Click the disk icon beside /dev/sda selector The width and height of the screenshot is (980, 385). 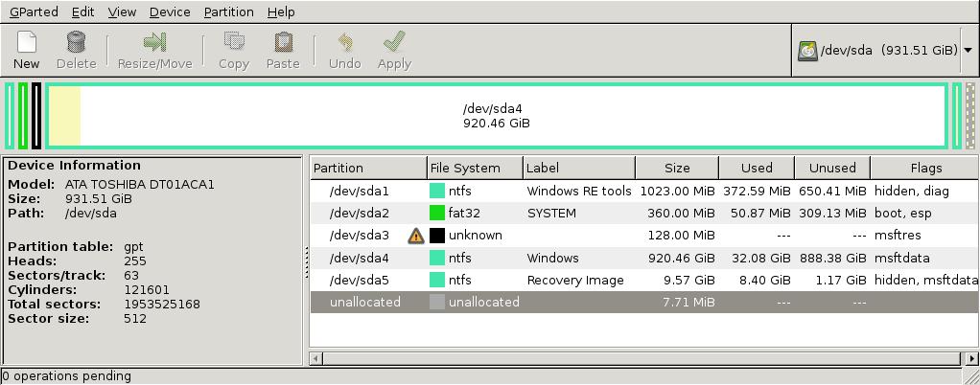click(x=807, y=51)
